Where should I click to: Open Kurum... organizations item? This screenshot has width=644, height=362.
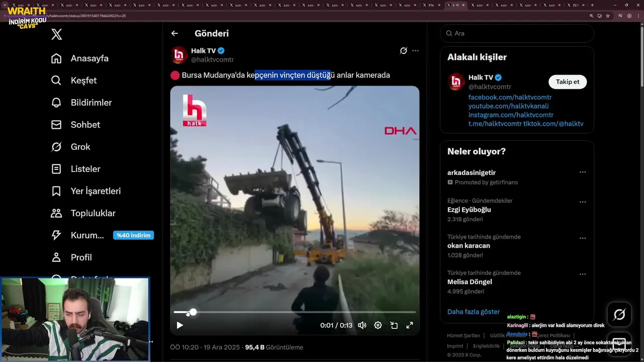click(x=77, y=235)
